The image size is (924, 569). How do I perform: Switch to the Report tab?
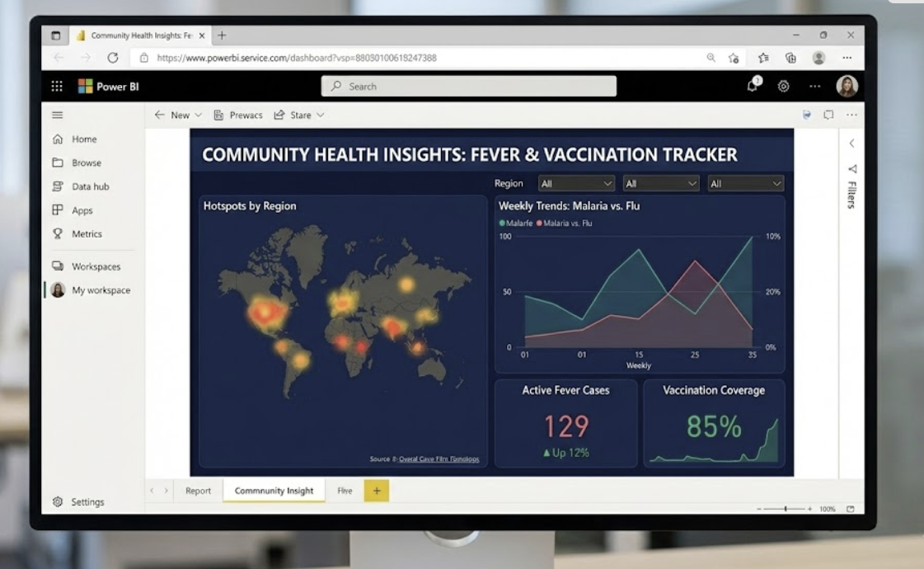pos(198,490)
